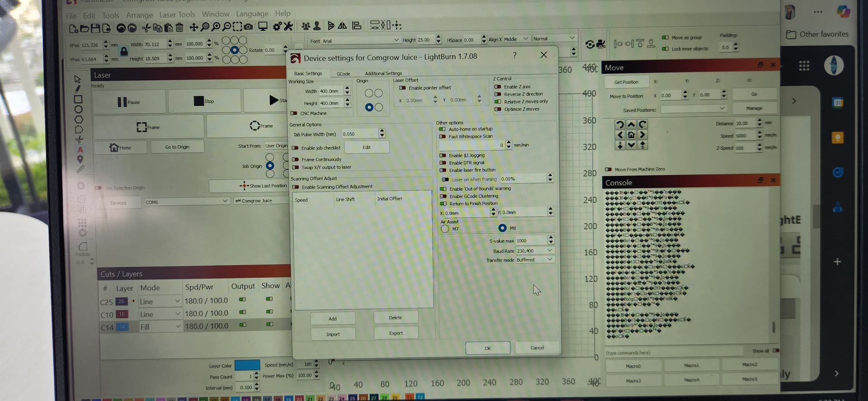Viewport: 868px width, 401px height.
Task: Select the Create Text 'A' tool
Action: coord(80,150)
